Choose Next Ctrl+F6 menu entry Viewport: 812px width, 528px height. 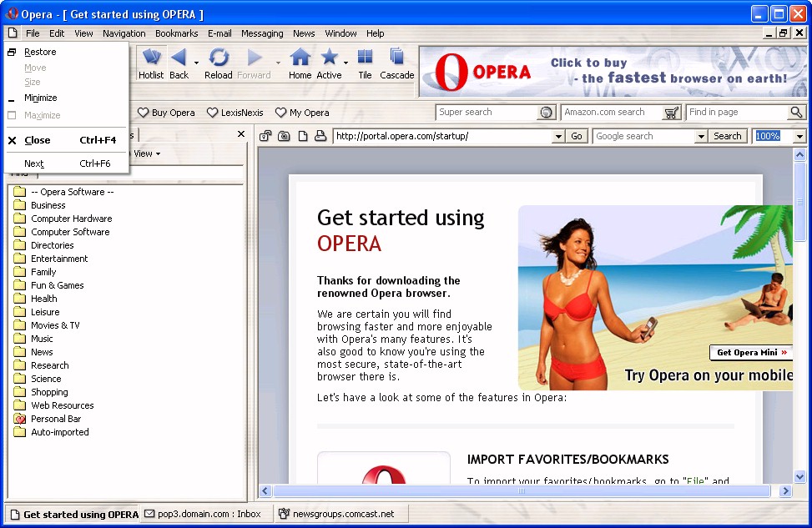point(66,163)
